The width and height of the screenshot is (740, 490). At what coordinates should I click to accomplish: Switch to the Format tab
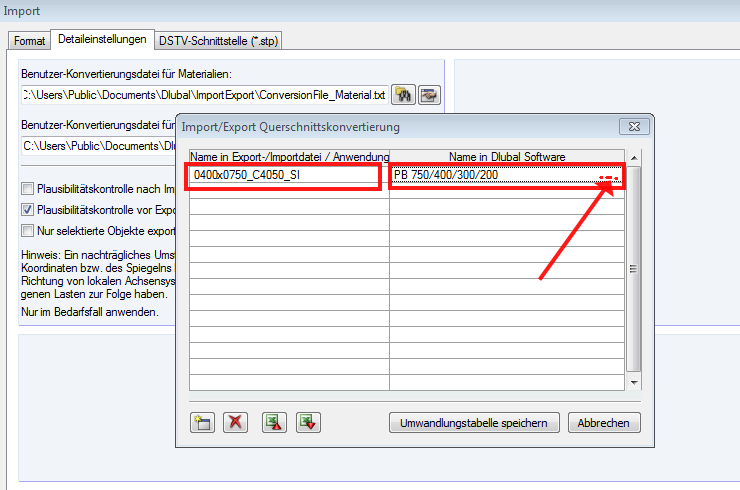(x=29, y=41)
